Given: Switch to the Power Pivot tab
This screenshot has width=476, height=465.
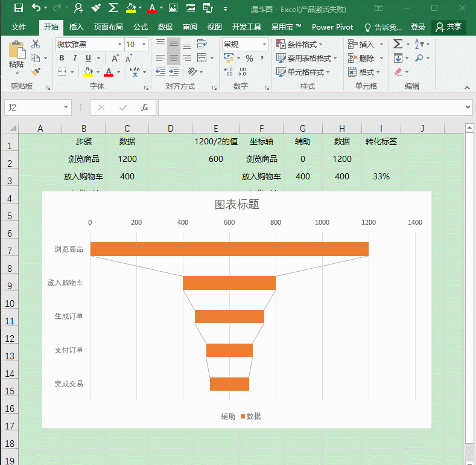Looking at the screenshot, I should click(x=332, y=27).
